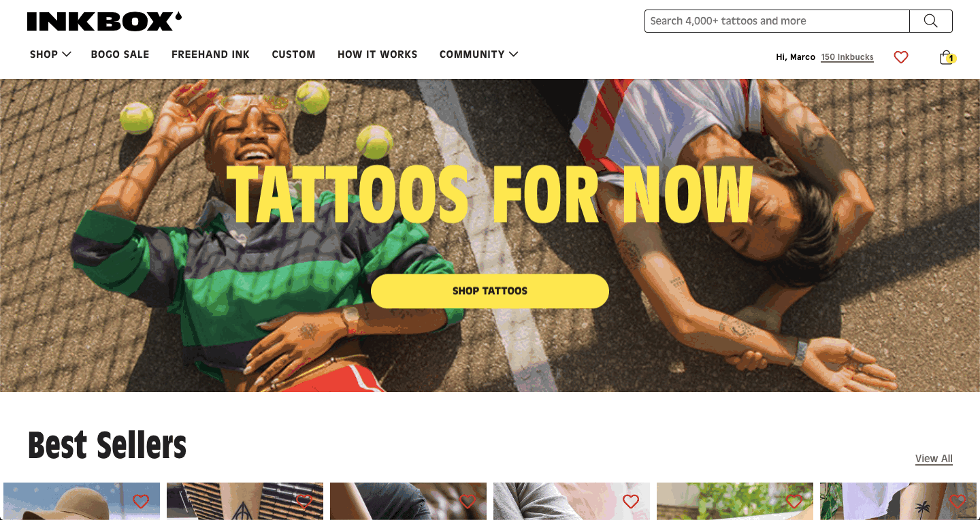
Task: Open HOW IT WORKS page
Action: click(378, 54)
